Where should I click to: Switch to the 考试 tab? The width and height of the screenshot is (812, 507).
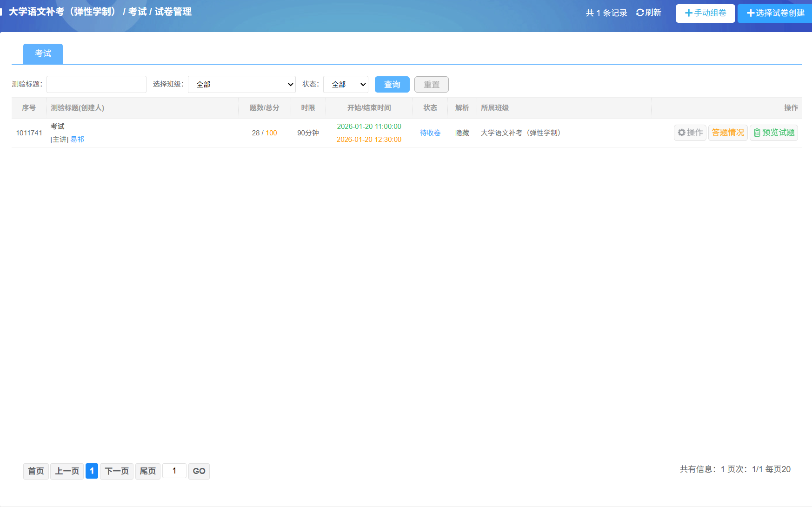coord(42,53)
